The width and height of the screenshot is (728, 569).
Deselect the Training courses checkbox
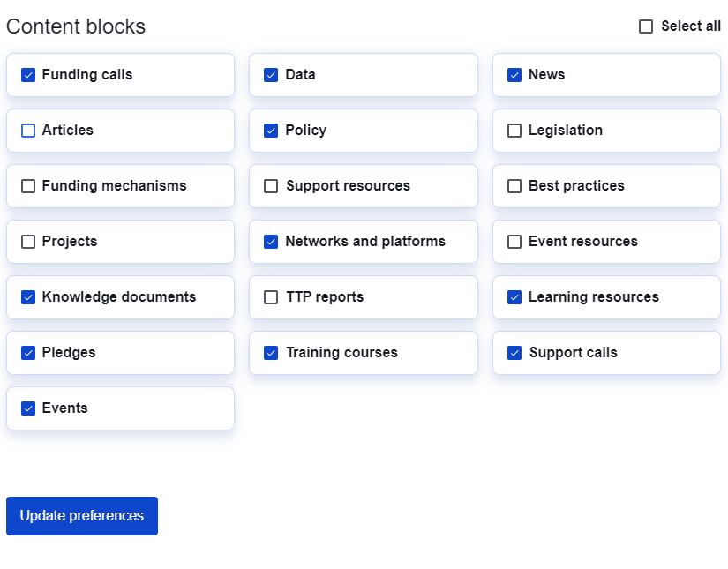(271, 353)
